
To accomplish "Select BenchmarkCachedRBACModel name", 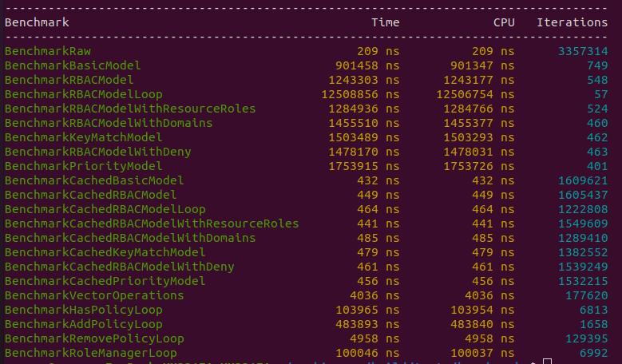I will (x=91, y=195).
